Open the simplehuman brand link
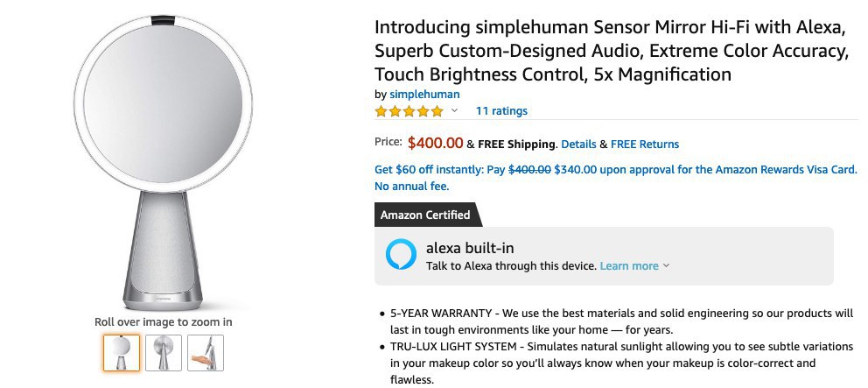This screenshot has height=388, width=868. tap(424, 94)
